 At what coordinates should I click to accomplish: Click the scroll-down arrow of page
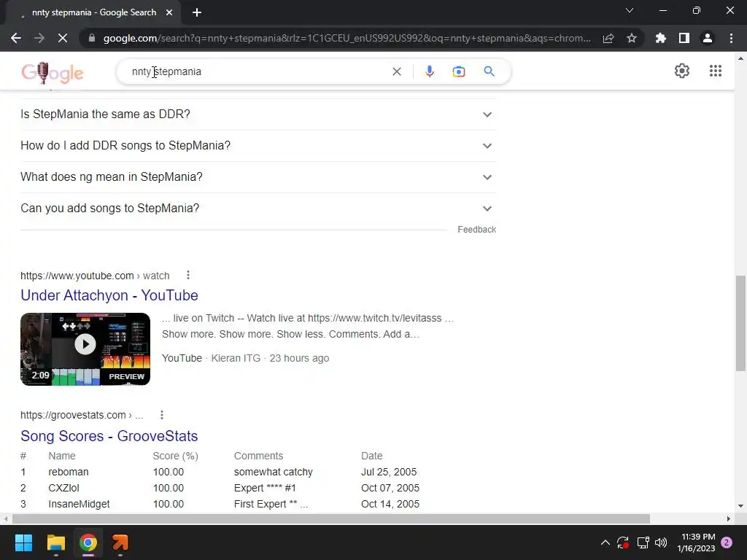pyautogui.click(x=740, y=506)
